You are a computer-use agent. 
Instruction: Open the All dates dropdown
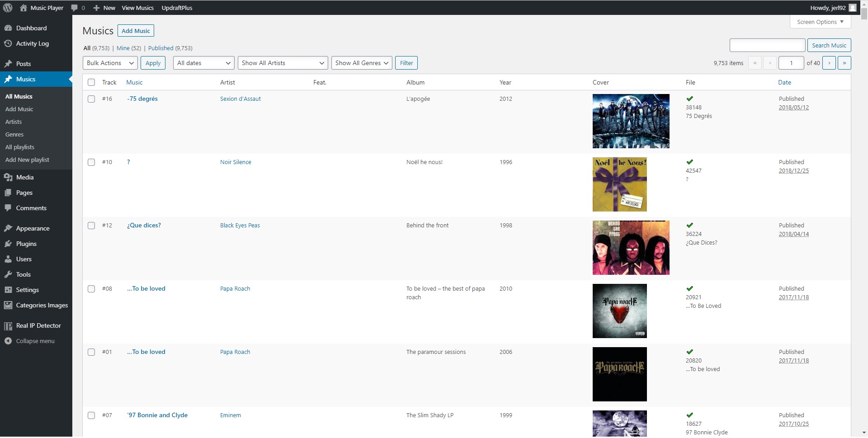point(204,63)
